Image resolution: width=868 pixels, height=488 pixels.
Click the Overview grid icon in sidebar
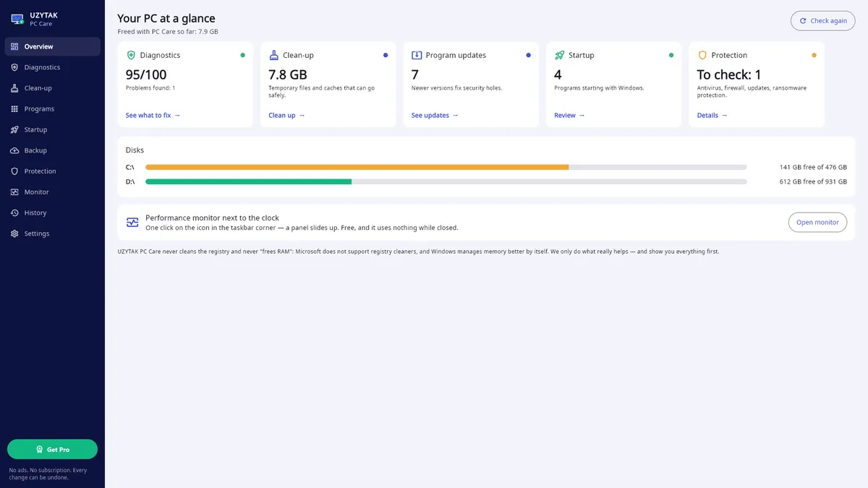point(14,46)
